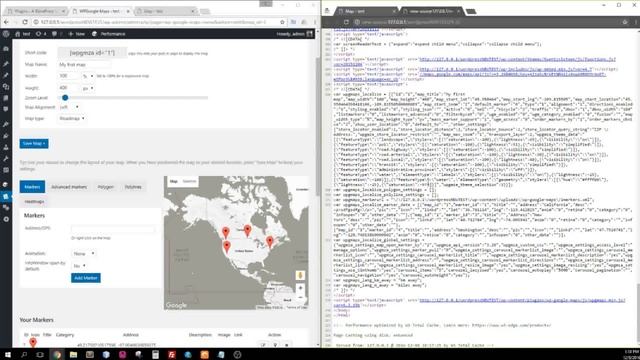Viewport: 640px width, 360px height.
Task: Open the Height unit px dropdown
Action: [88, 88]
